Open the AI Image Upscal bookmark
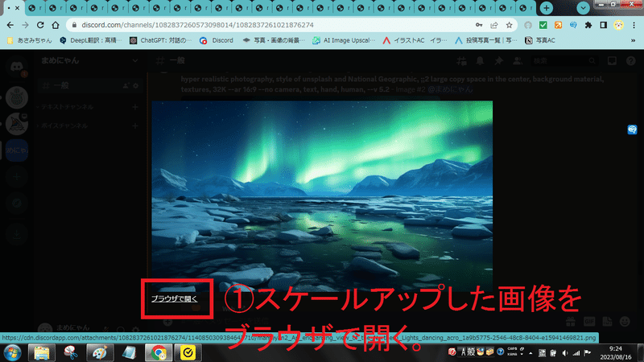Image resolution: width=644 pixels, height=362 pixels. point(344,40)
